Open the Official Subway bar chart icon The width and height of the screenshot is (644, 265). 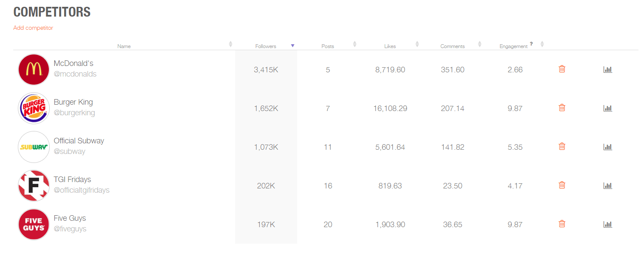[607, 147]
